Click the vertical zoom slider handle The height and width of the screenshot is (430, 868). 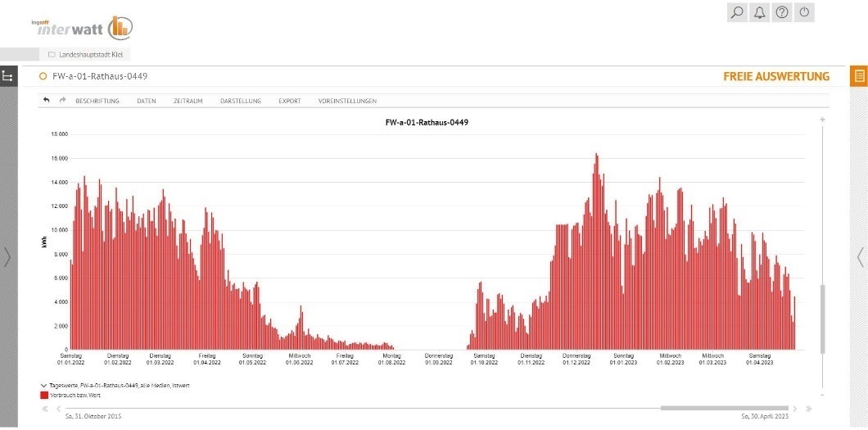823,319
